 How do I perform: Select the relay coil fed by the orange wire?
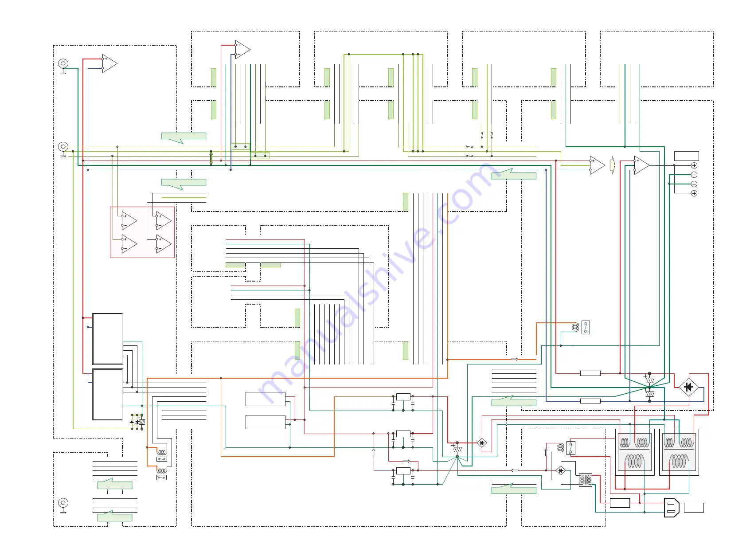575,327
